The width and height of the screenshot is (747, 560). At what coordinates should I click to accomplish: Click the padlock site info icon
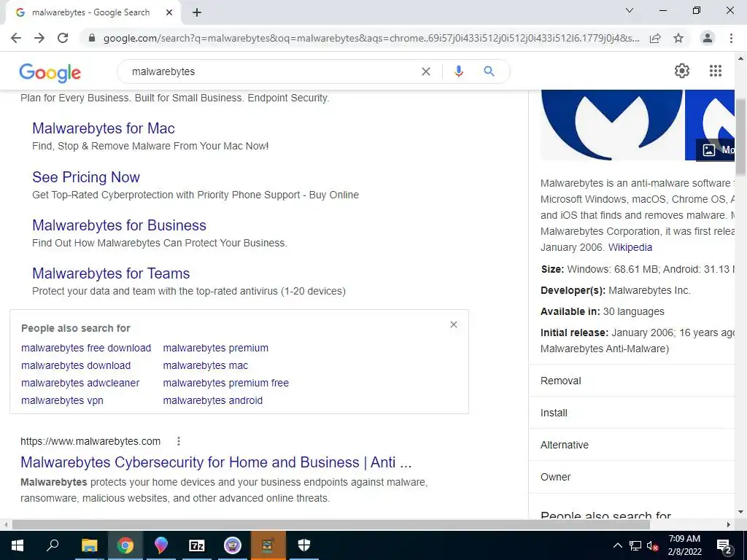[93, 38]
